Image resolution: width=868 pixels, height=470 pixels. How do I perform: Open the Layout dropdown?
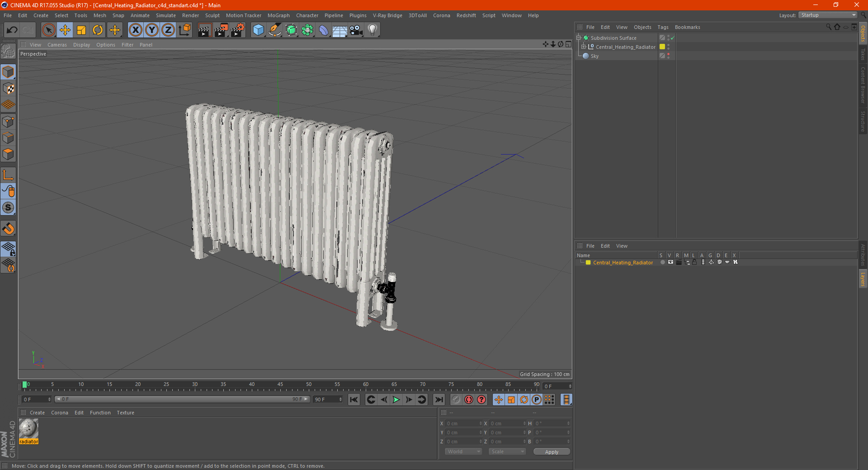pos(828,15)
